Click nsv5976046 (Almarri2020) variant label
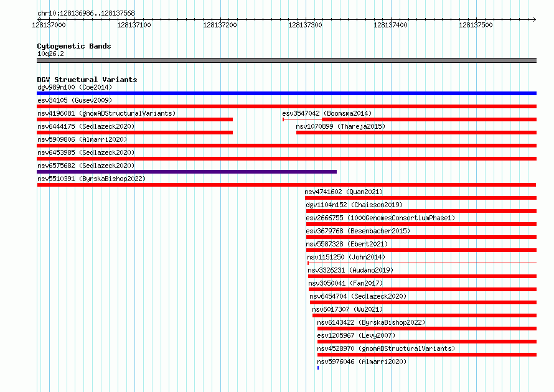 pyautogui.click(x=362, y=362)
